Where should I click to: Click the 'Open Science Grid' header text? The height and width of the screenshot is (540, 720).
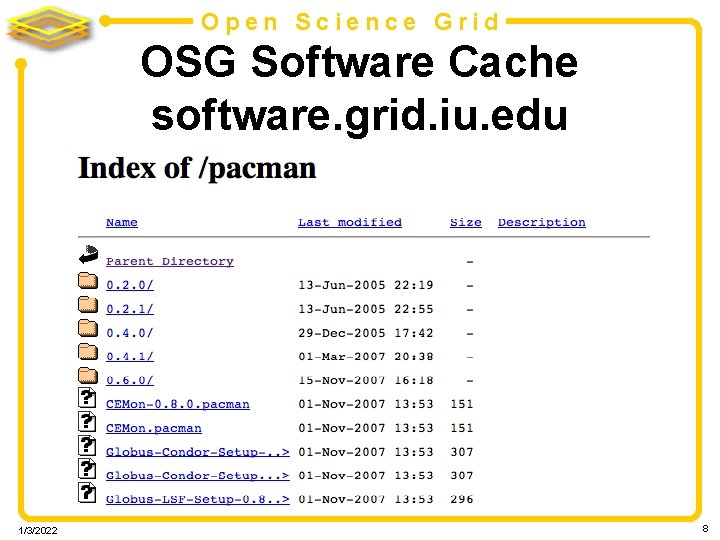350,22
